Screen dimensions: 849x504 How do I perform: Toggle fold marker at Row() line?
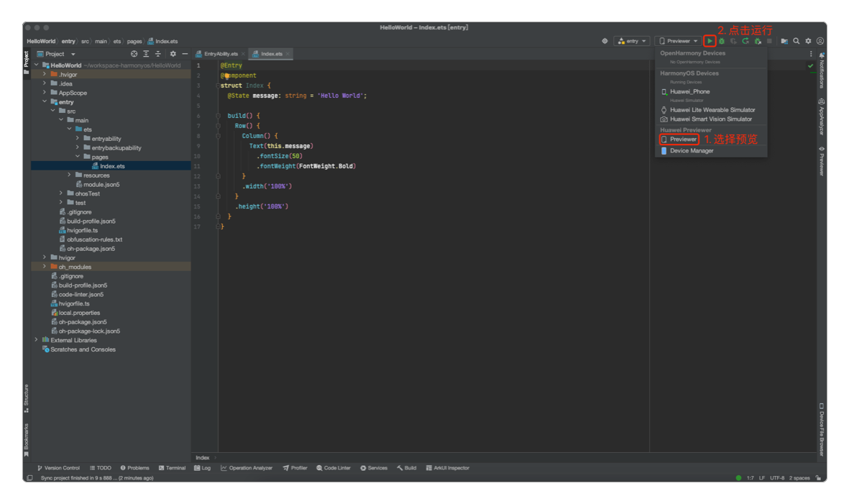click(x=219, y=126)
